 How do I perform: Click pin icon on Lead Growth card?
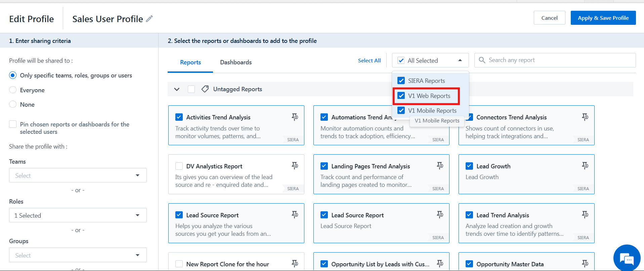pos(585,166)
